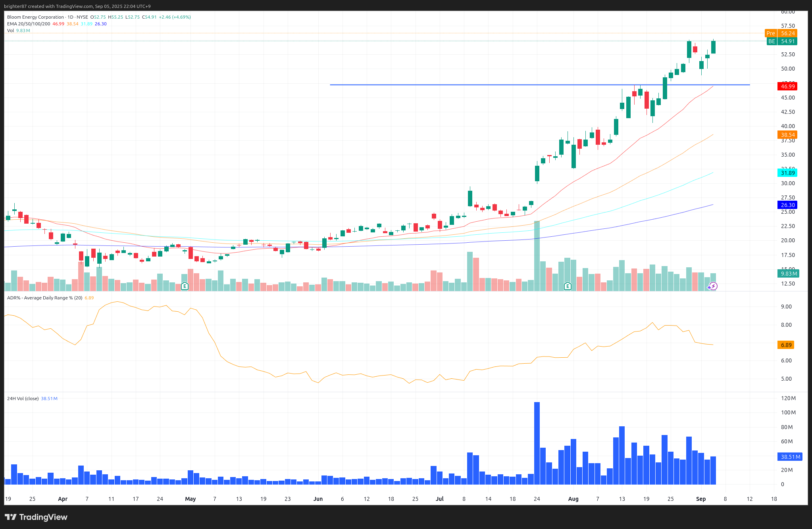Select the Bloom Energy Corporation legend title

pos(36,17)
